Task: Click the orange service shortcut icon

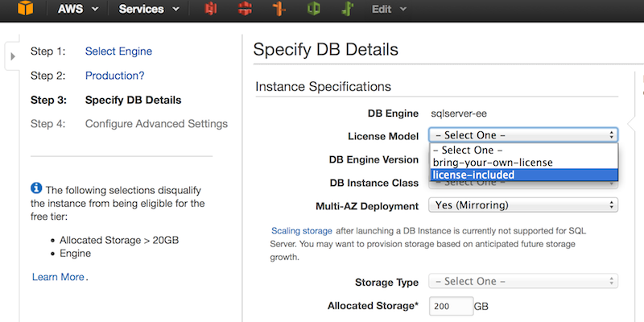Action: click(x=279, y=10)
